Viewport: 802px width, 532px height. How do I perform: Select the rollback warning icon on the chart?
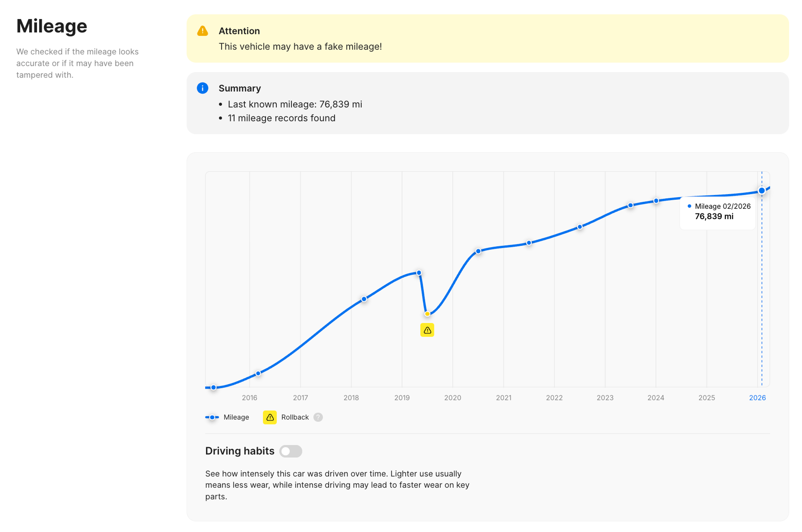point(427,330)
